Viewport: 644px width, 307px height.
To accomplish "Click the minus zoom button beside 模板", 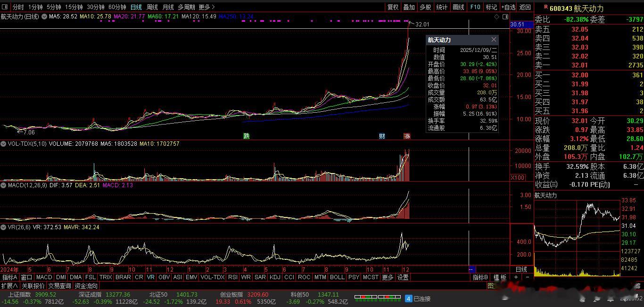I will coord(527,277).
